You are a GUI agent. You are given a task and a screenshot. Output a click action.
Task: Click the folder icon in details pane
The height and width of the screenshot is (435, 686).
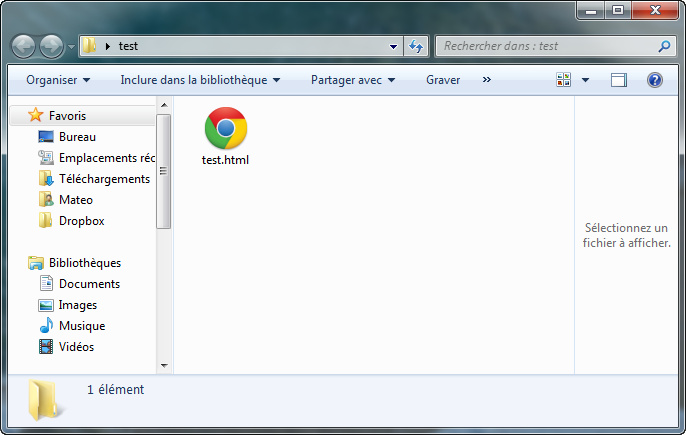(45, 400)
